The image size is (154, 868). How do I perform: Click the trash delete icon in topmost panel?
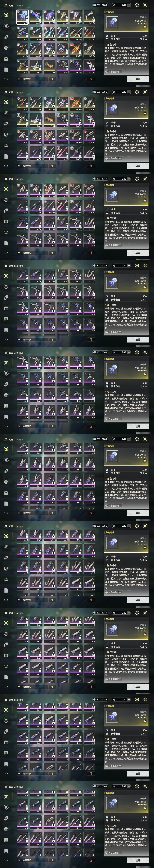click(x=91, y=79)
